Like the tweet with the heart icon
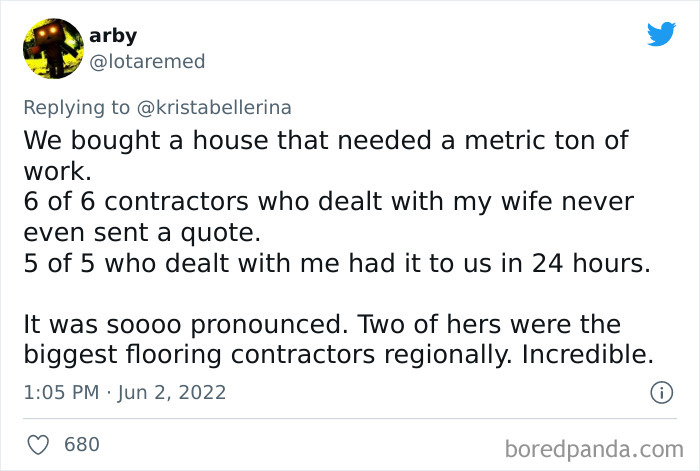 (x=38, y=443)
